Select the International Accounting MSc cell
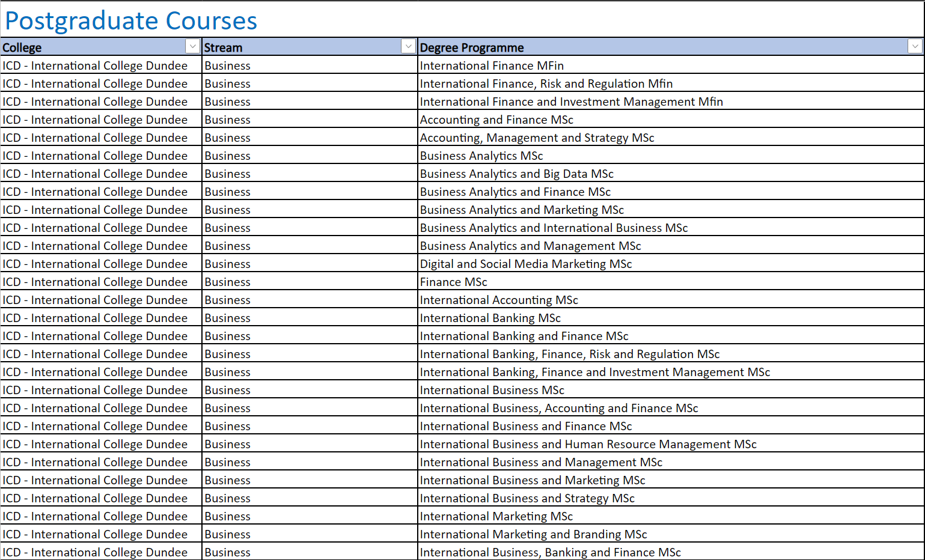This screenshot has width=925, height=560. click(x=671, y=300)
